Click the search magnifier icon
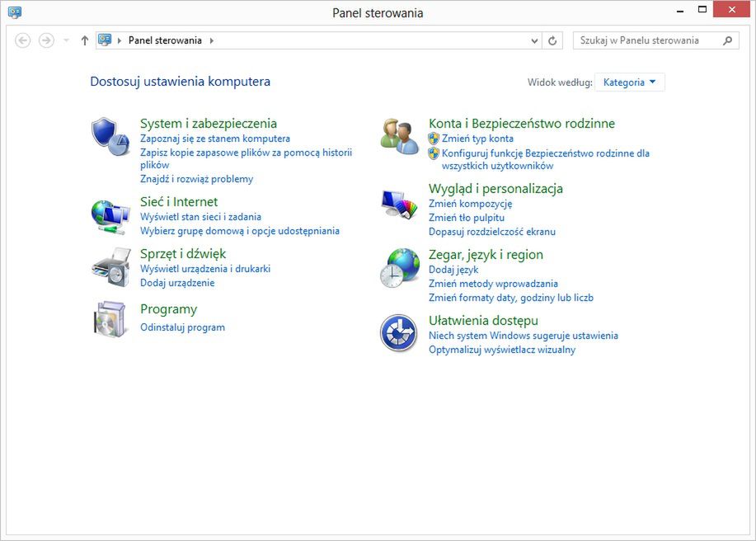Viewport: 756px width, 541px height. (x=727, y=41)
